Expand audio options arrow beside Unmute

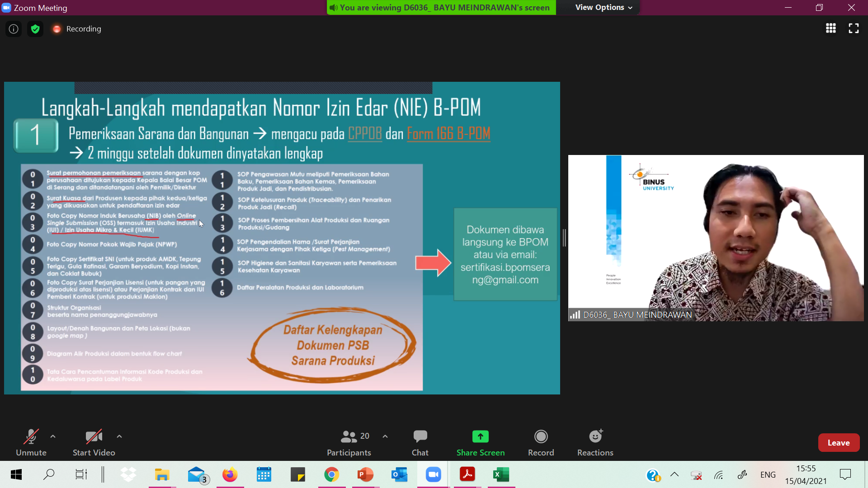53,436
